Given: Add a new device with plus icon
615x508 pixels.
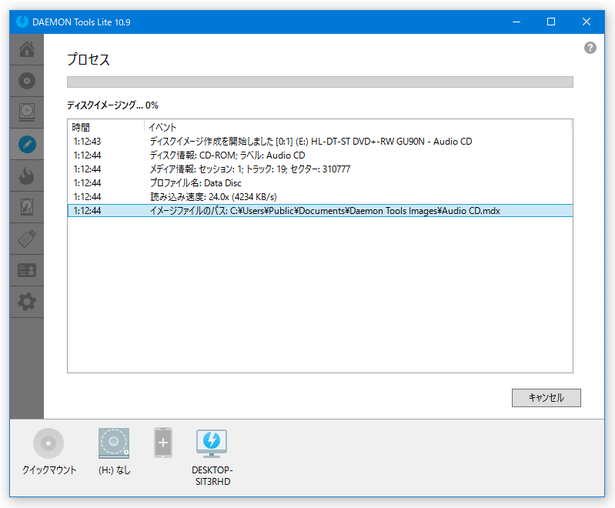Looking at the screenshot, I should click(x=163, y=442).
